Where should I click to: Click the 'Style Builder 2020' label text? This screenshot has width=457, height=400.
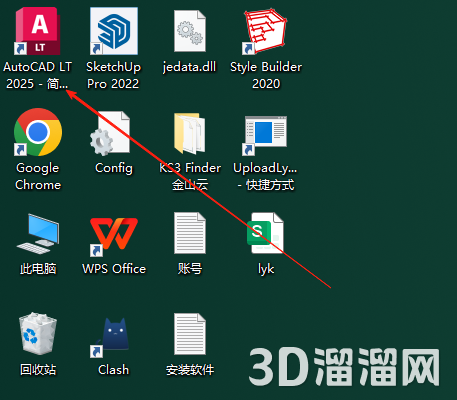coord(266,75)
